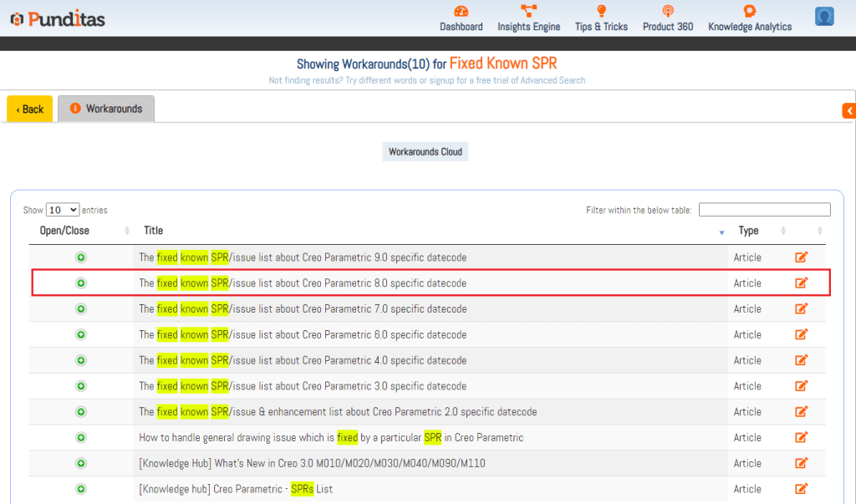Click the Filter within the below table field

coord(764,210)
